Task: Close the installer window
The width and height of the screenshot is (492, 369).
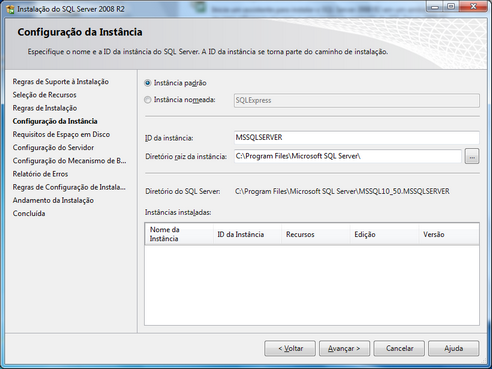Action: [473, 6]
